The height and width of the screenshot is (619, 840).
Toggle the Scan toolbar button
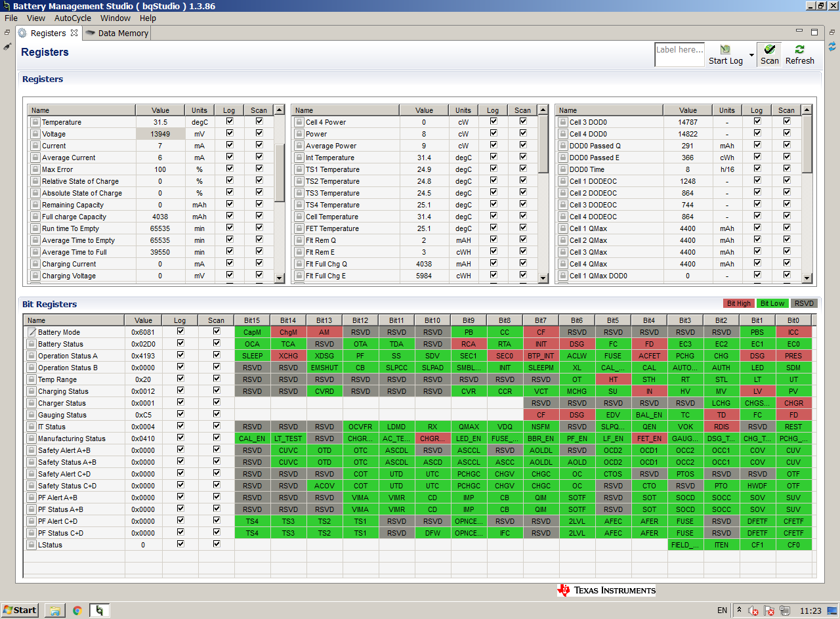769,55
